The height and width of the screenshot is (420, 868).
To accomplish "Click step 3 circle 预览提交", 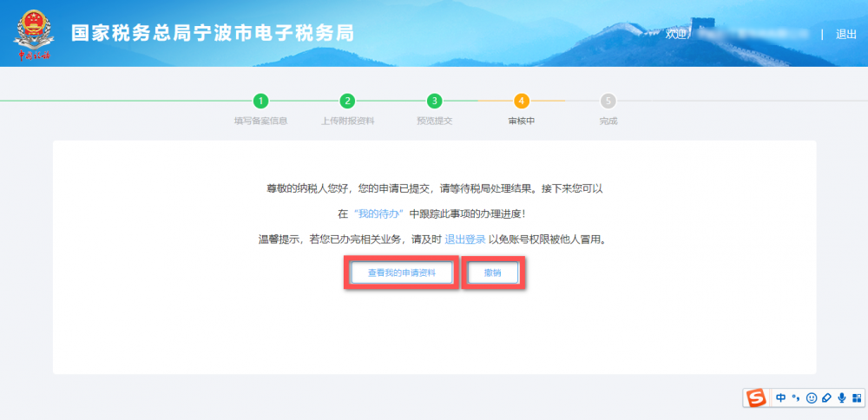I will (435, 102).
